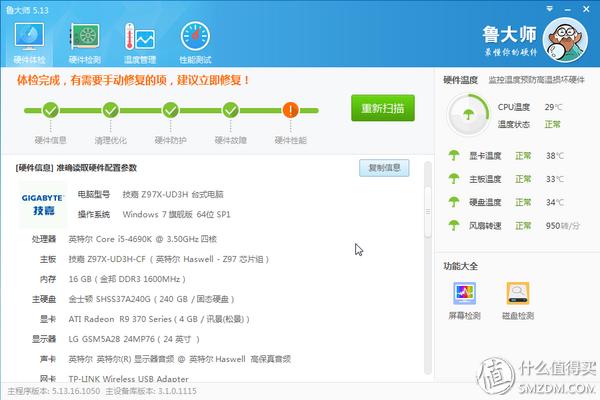This screenshot has height=400, width=600.
Task: Open 温度管理 temperature management
Action: click(x=139, y=43)
